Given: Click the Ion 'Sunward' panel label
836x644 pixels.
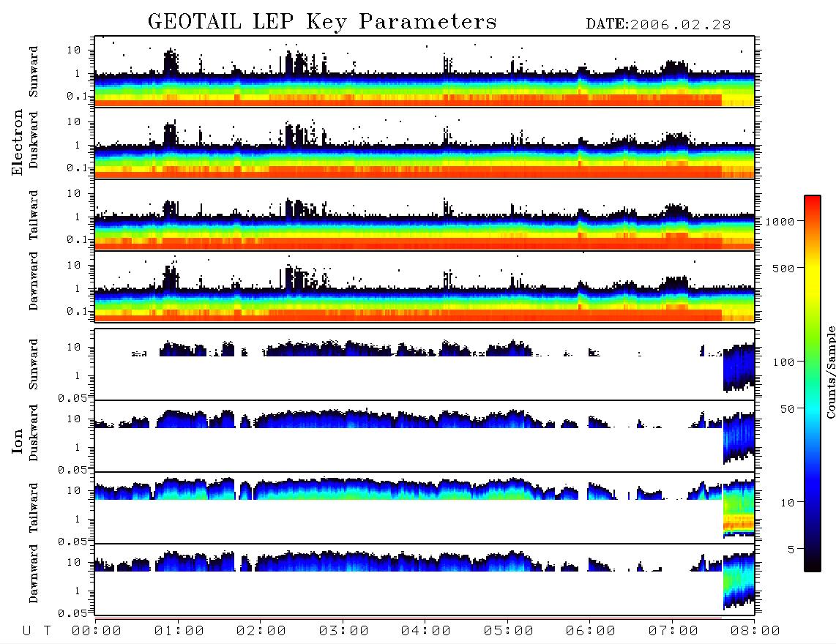Looking at the screenshot, I should (34, 364).
